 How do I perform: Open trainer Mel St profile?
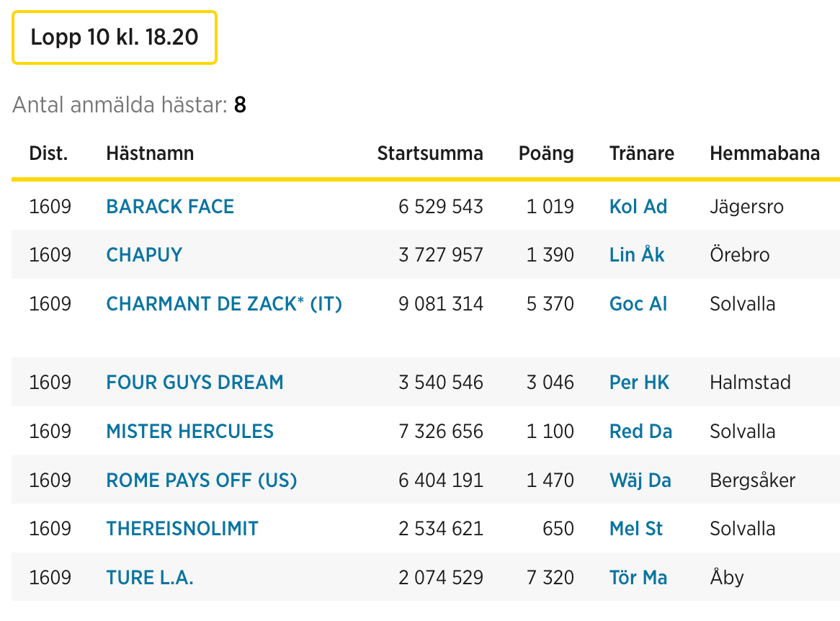635,529
